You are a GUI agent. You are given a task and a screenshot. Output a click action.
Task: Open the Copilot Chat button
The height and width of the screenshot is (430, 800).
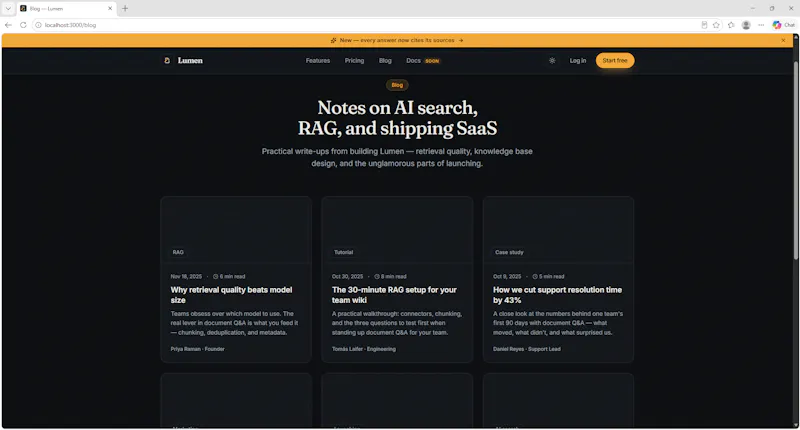coord(784,25)
